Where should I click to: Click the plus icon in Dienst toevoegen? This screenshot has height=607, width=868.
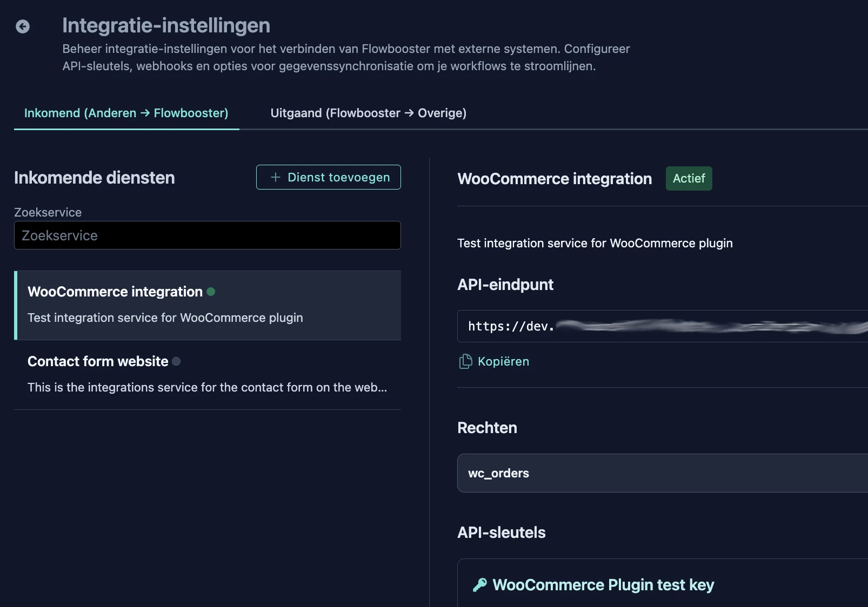pyautogui.click(x=276, y=177)
